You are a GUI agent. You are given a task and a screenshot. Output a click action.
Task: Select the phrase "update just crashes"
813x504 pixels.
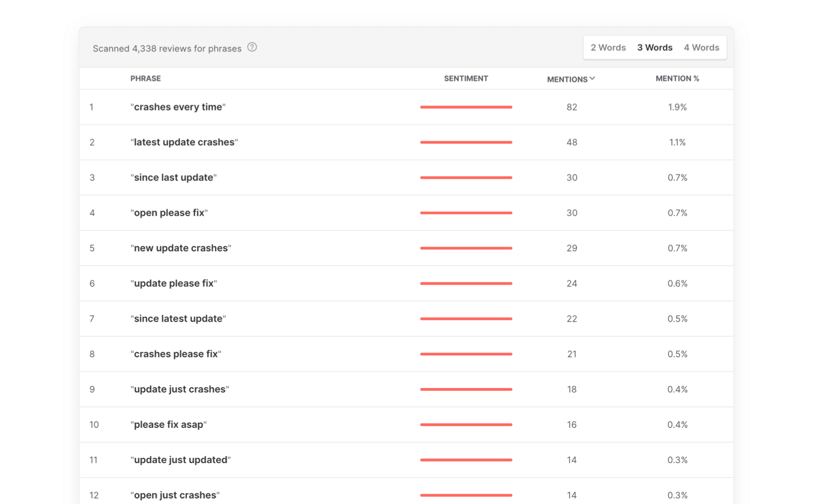[180, 389]
